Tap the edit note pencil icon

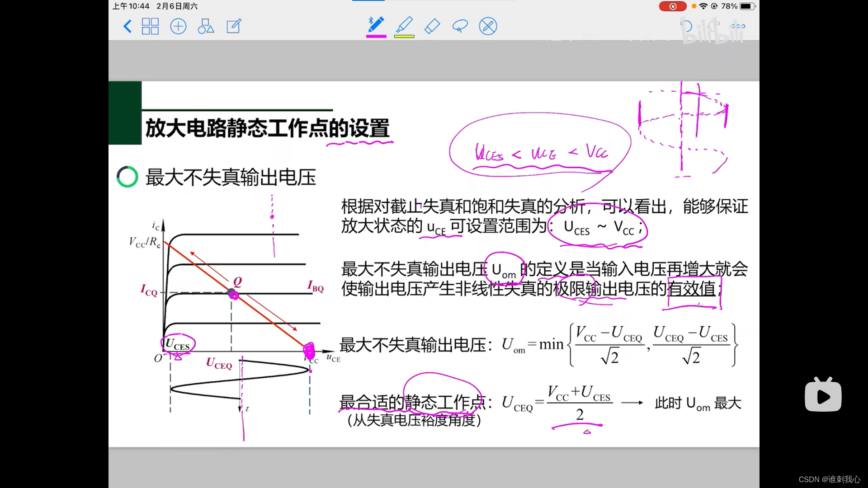click(234, 26)
